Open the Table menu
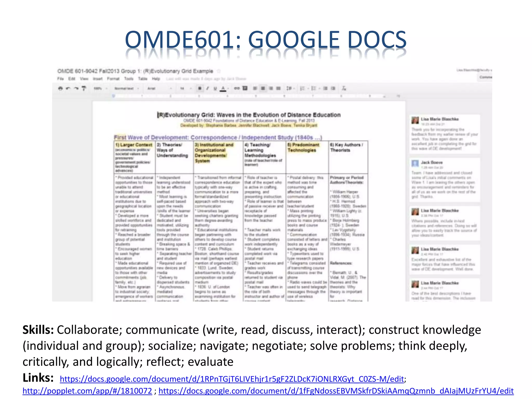This screenshot has width=532, height=399. pyautogui.click(x=143, y=78)
